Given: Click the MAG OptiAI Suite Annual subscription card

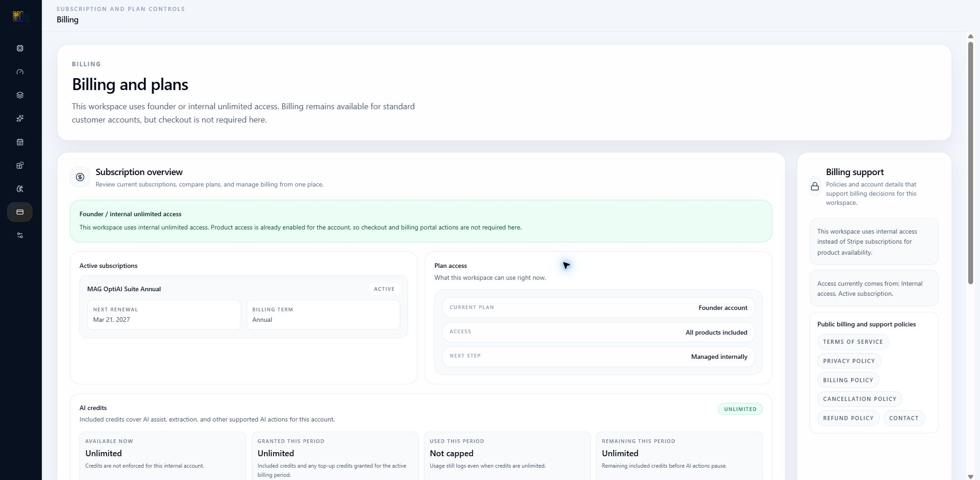Looking at the screenshot, I should [x=244, y=306].
